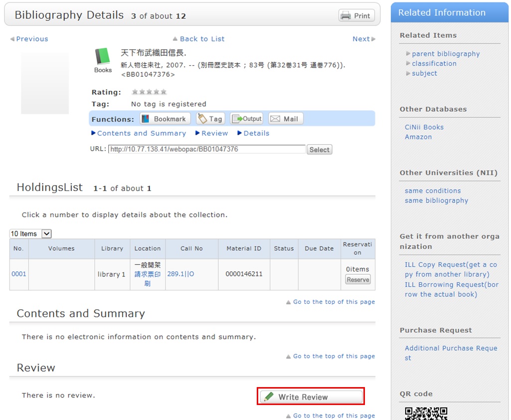The image size is (511, 420).
Task: Click inside the URL text field
Action: point(206,149)
